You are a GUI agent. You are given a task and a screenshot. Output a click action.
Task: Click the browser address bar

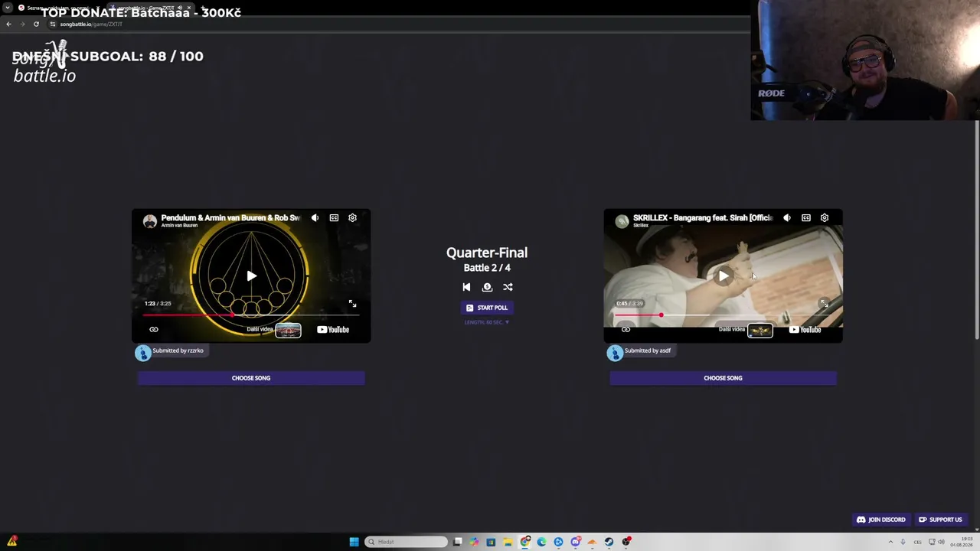pyautogui.click(x=398, y=24)
